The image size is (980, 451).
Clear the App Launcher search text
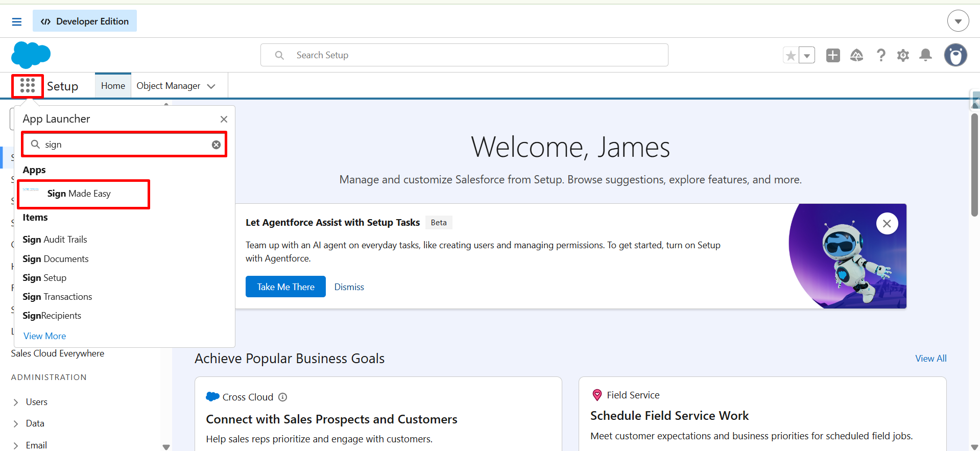217,145
